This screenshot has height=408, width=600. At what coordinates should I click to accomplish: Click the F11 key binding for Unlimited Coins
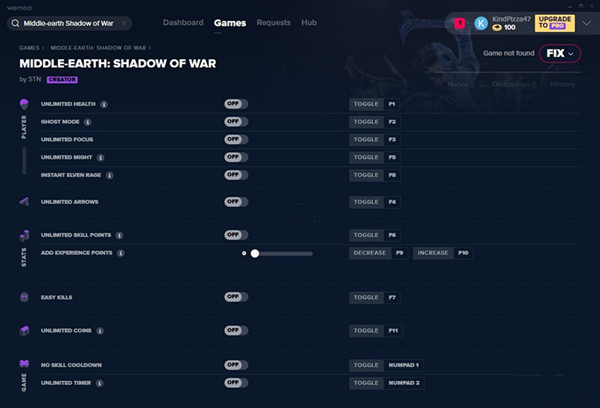(393, 331)
